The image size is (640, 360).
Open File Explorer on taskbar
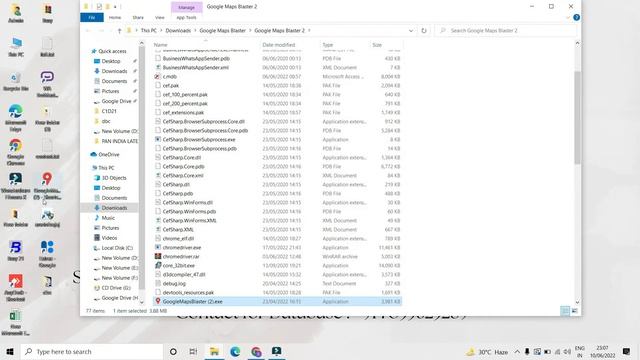[x=214, y=352]
